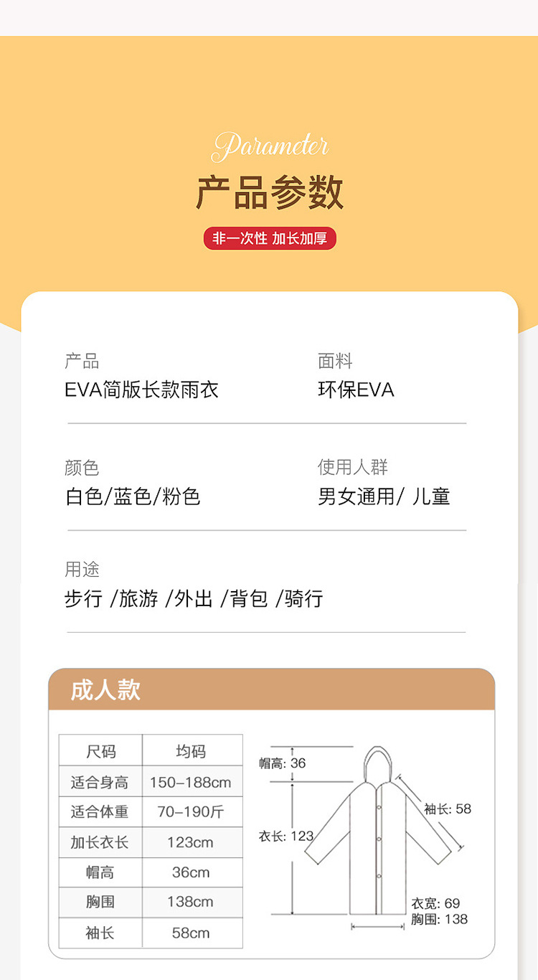
Task: Click the 袖长: 58 diagram label
Action: click(x=448, y=809)
